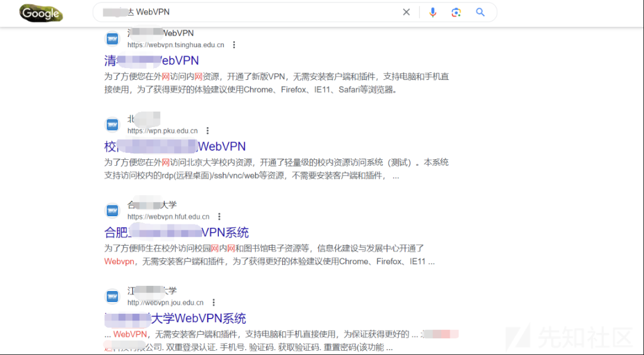Clear the search box with X

pos(406,13)
